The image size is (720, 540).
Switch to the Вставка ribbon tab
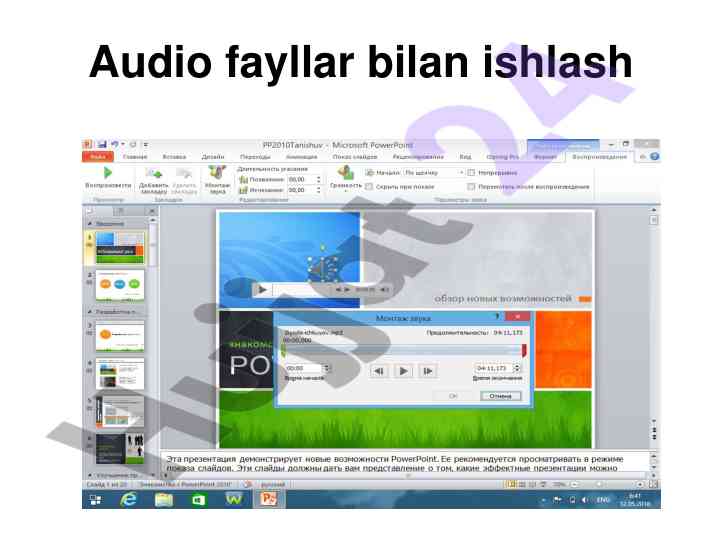coord(174,157)
